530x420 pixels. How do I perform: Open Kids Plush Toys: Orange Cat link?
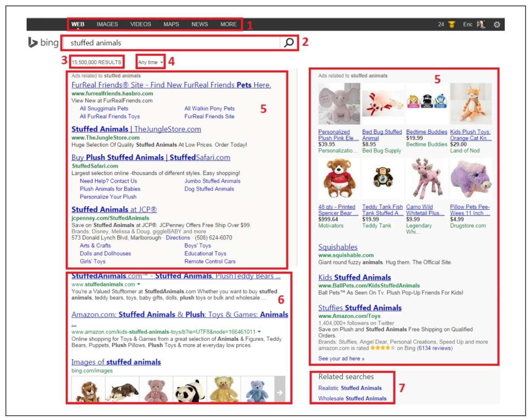[471, 135]
